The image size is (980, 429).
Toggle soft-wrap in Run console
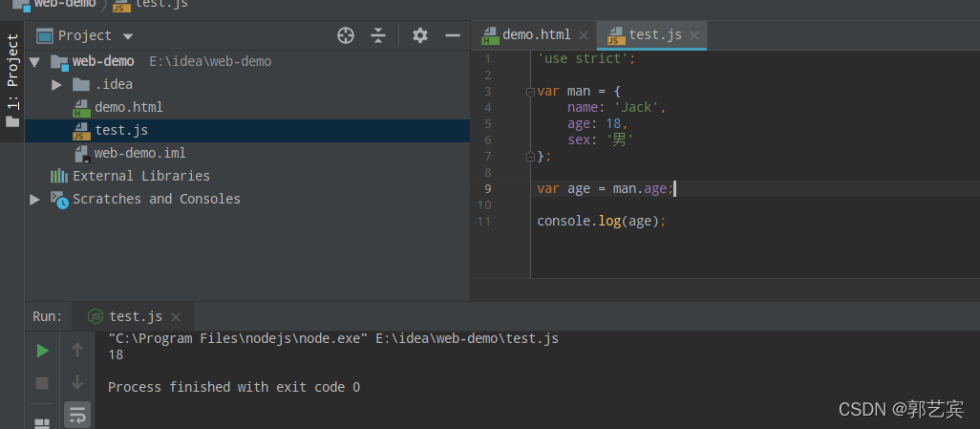pos(77,414)
